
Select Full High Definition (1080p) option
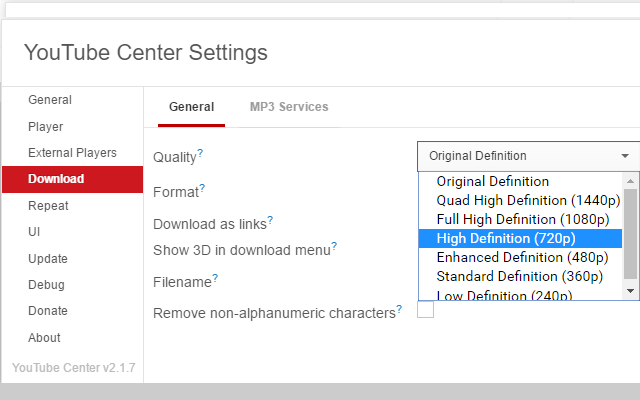pos(520,220)
